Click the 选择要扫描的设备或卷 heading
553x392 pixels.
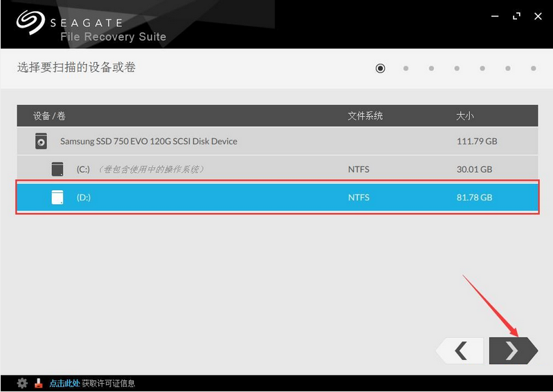pyautogui.click(x=77, y=67)
